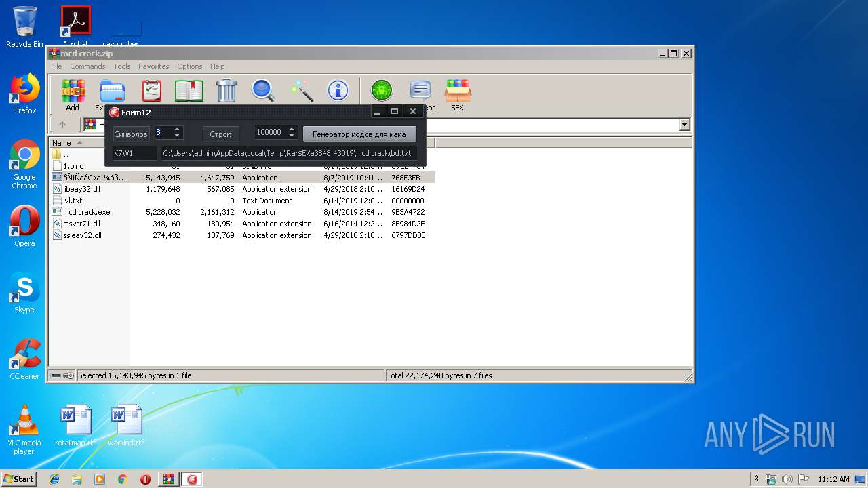868x488 pixels.
Task: Click the View book icon in the toolbar
Action: tap(189, 91)
